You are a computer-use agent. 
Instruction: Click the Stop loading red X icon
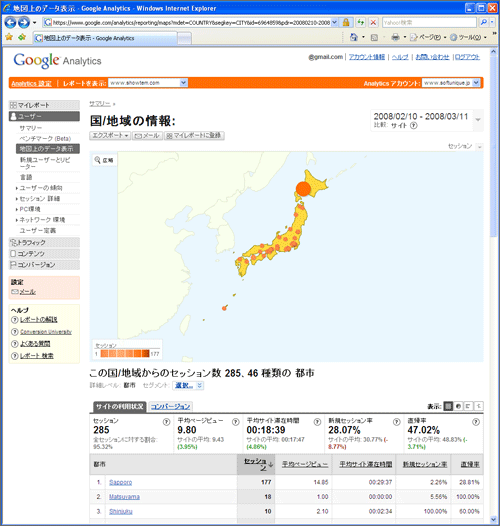pos(373,22)
